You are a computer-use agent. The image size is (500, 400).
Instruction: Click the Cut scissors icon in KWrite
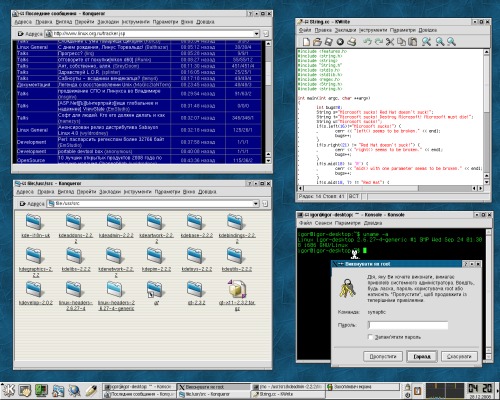(390, 42)
